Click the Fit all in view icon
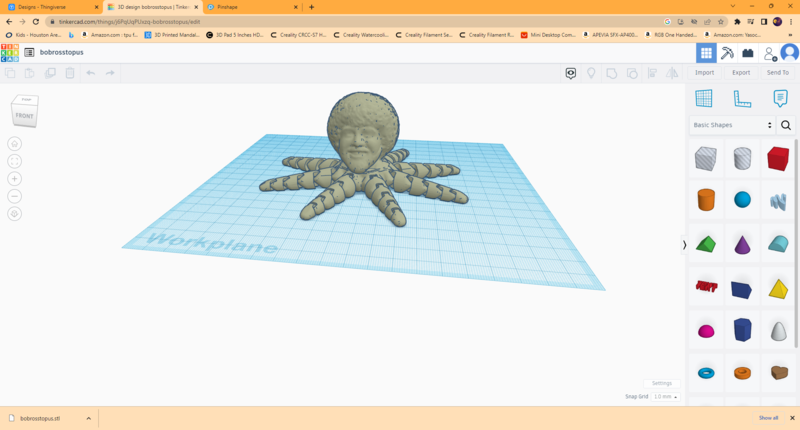Viewport: 800px width, 430px height. (x=14, y=161)
